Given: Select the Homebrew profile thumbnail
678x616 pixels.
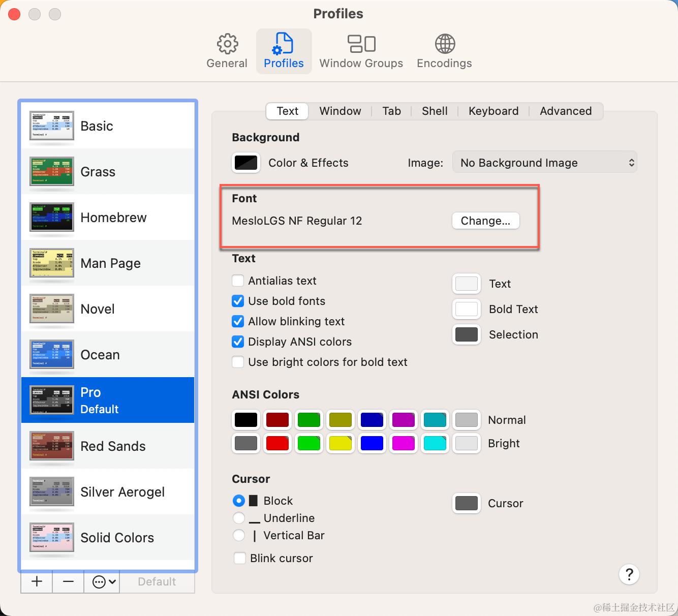Looking at the screenshot, I should (x=52, y=218).
